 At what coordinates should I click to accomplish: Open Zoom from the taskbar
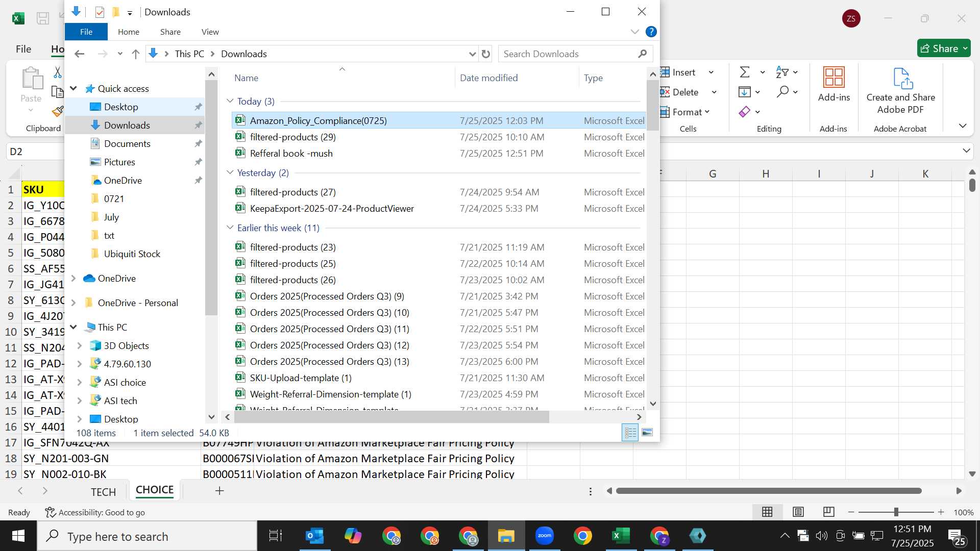545,536
